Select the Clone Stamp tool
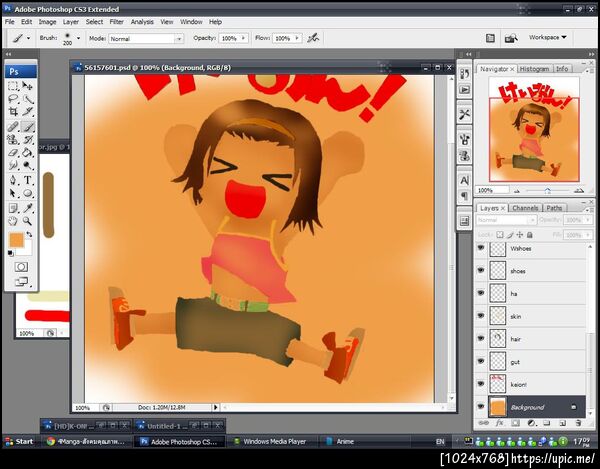This screenshot has width=600, height=469. pyautogui.click(x=13, y=140)
